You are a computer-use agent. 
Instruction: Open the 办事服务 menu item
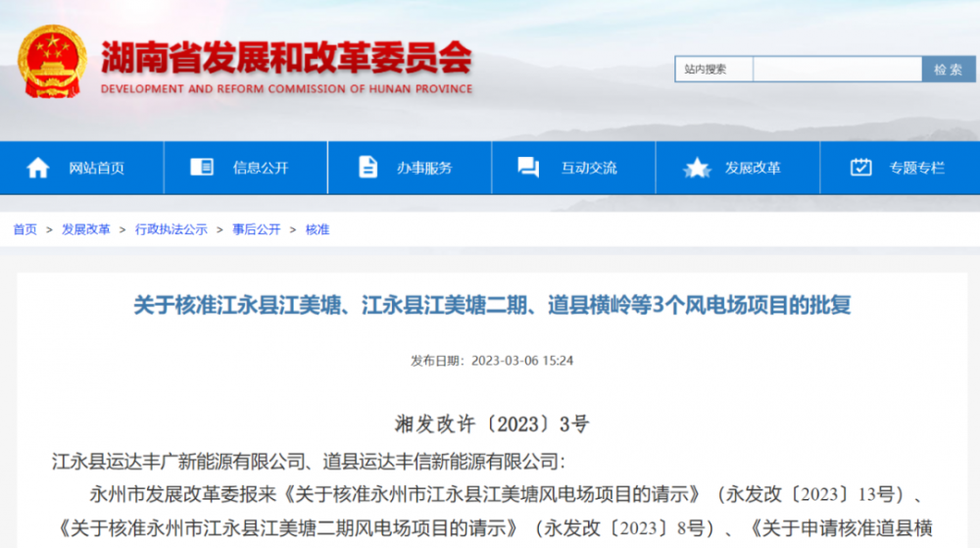coord(410,168)
